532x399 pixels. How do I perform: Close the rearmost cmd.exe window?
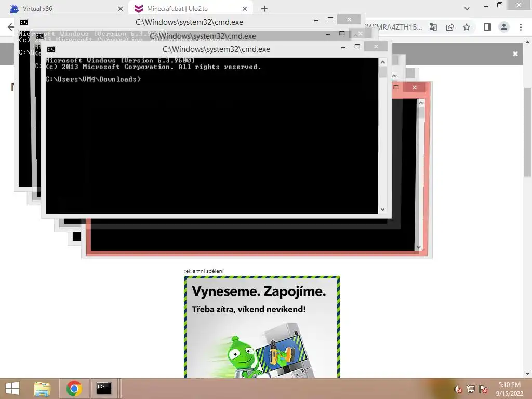coord(349,20)
